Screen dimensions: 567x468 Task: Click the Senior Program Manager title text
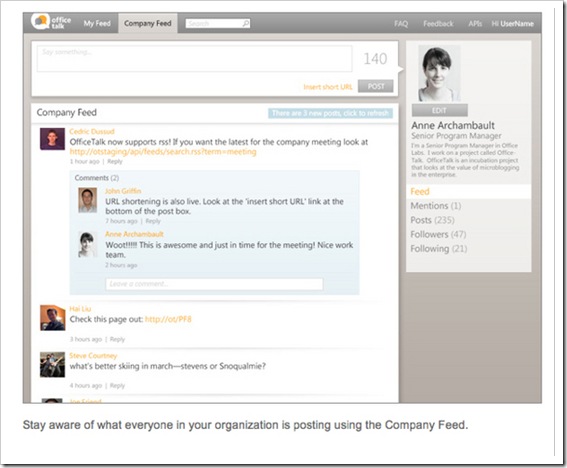456,136
